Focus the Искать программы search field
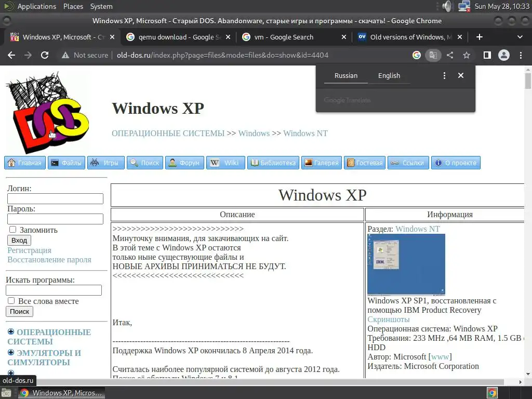 (x=54, y=290)
